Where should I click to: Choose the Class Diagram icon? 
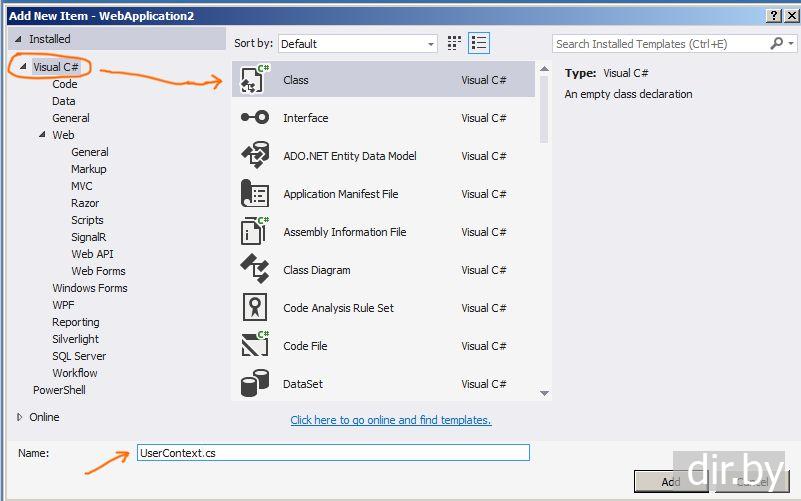tap(254, 269)
